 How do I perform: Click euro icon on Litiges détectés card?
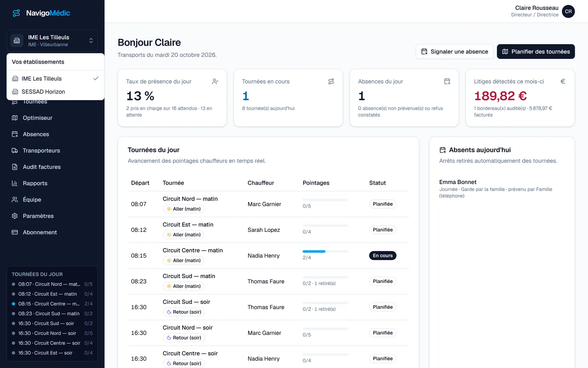point(563,81)
